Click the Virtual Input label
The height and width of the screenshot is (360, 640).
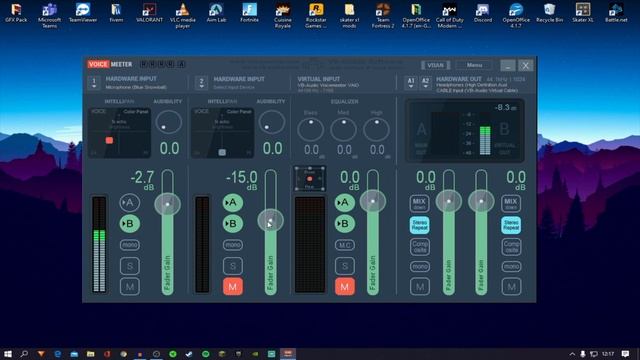tap(318, 79)
